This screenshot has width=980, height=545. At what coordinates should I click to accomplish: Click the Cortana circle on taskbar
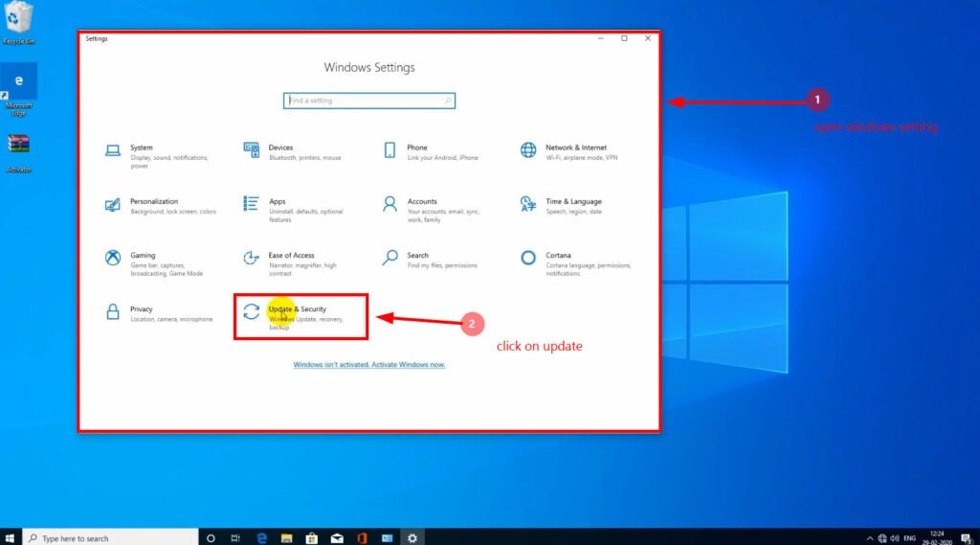pyautogui.click(x=211, y=538)
